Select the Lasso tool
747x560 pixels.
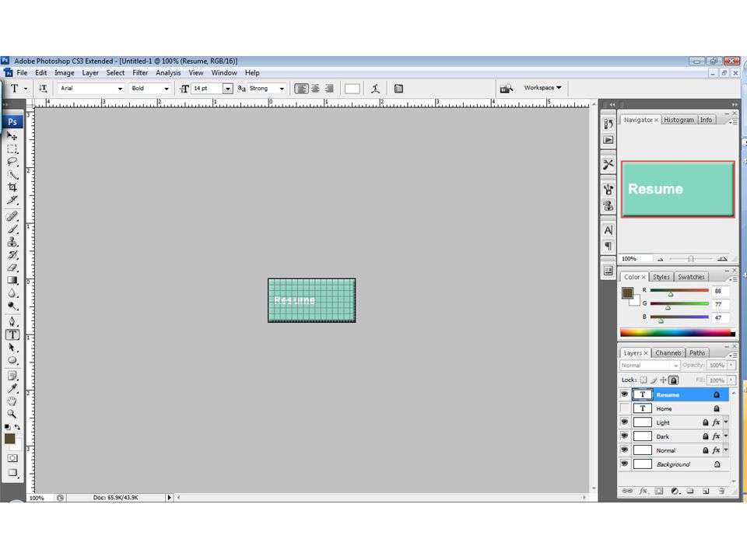coord(12,162)
